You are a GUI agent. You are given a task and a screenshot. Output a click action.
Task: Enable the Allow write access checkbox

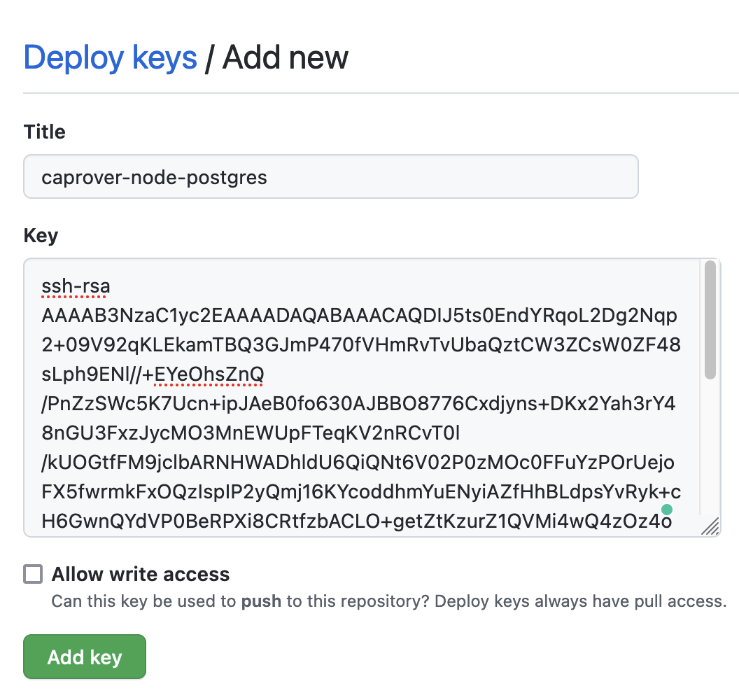[31, 574]
